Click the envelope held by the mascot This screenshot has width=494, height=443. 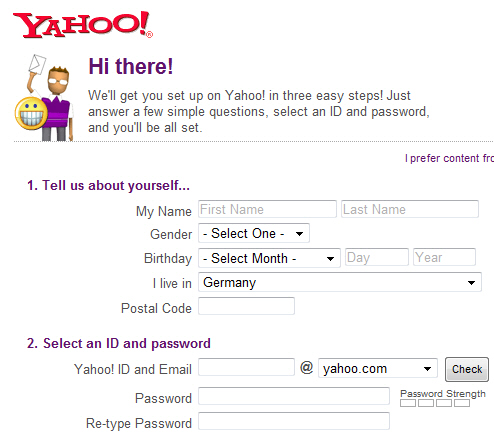[x=37, y=64]
